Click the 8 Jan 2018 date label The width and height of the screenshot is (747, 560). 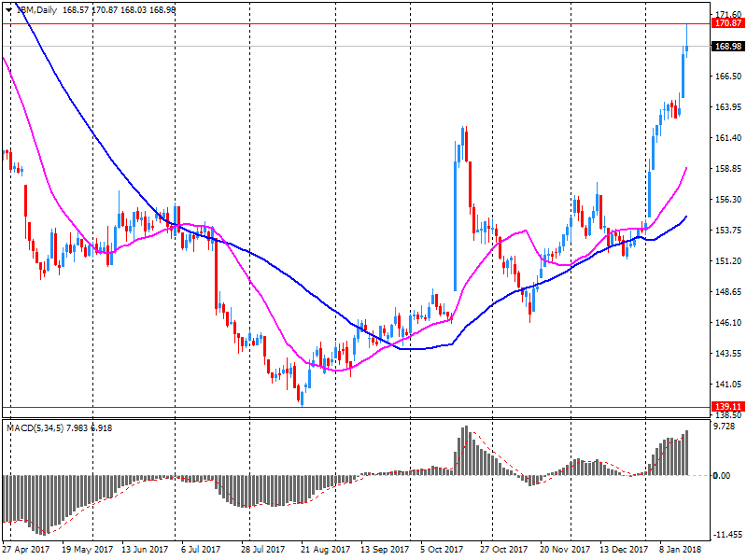[680, 550]
